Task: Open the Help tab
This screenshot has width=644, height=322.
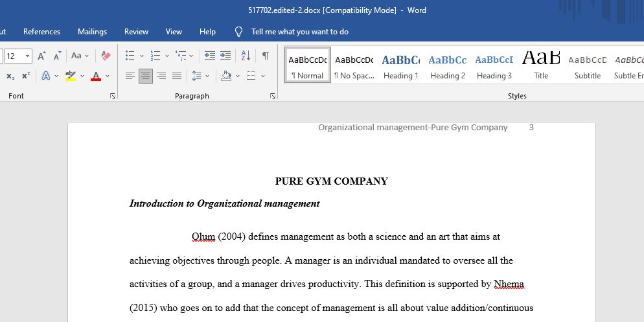Action: tap(207, 32)
